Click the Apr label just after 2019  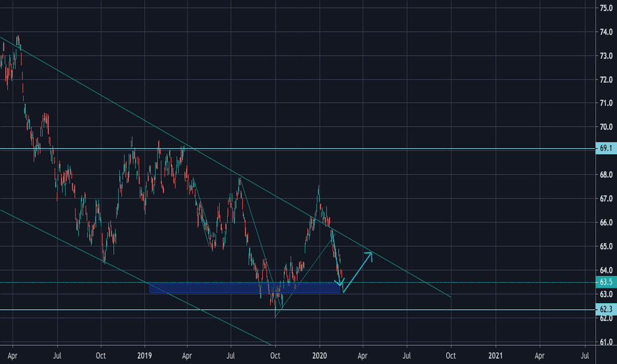187,356
